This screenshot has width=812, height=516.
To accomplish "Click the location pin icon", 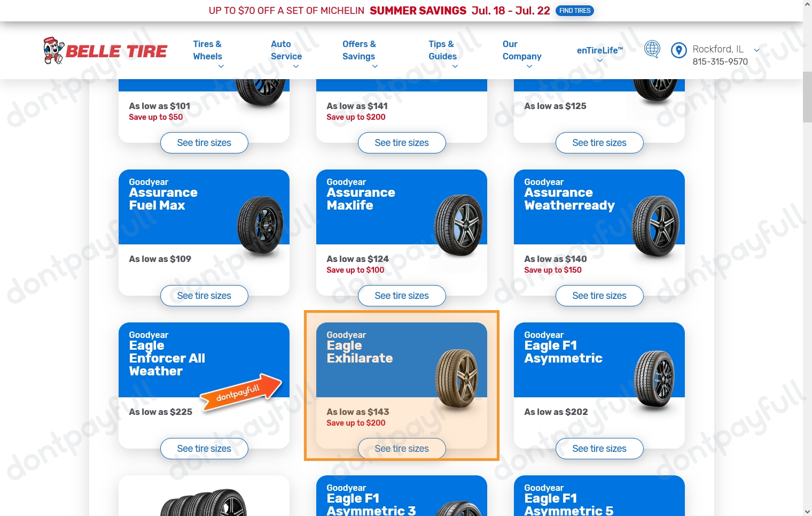I will 678,50.
